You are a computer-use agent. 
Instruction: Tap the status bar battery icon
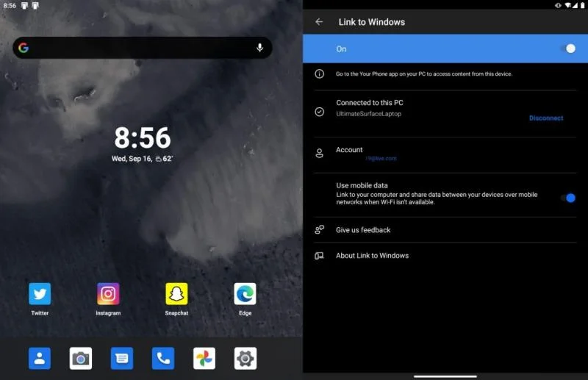(x=582, y=5)
